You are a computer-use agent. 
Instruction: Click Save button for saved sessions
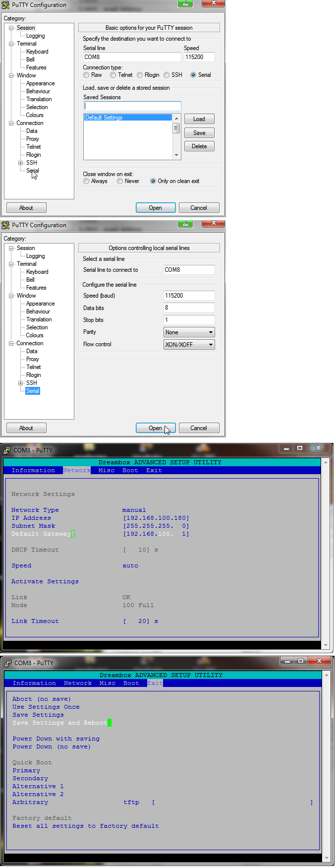[x=199, y=133]
